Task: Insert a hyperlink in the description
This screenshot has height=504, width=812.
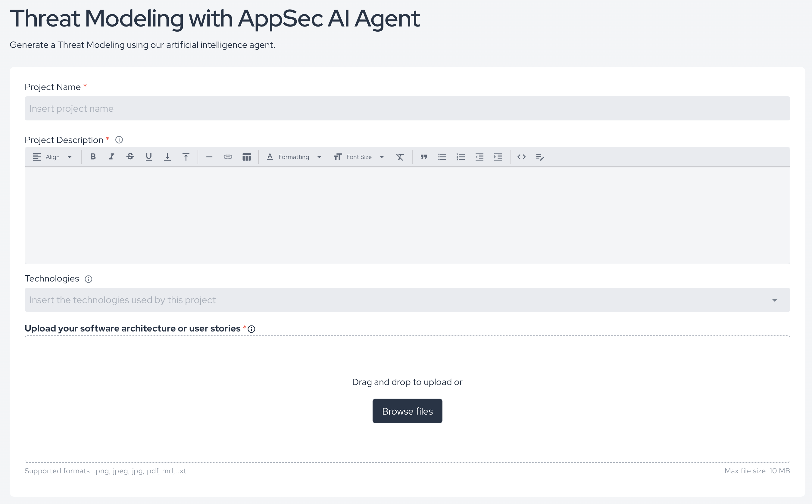Action: click(228, 157)
